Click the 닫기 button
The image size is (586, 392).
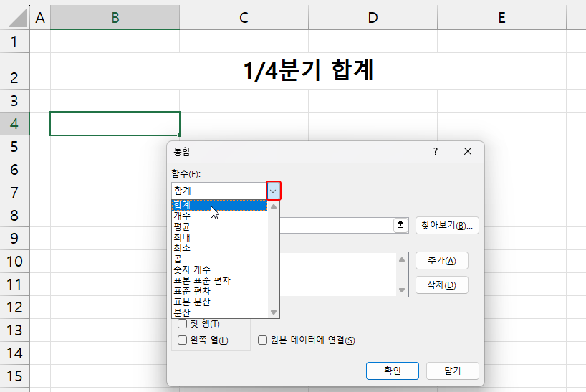[453, 371]
